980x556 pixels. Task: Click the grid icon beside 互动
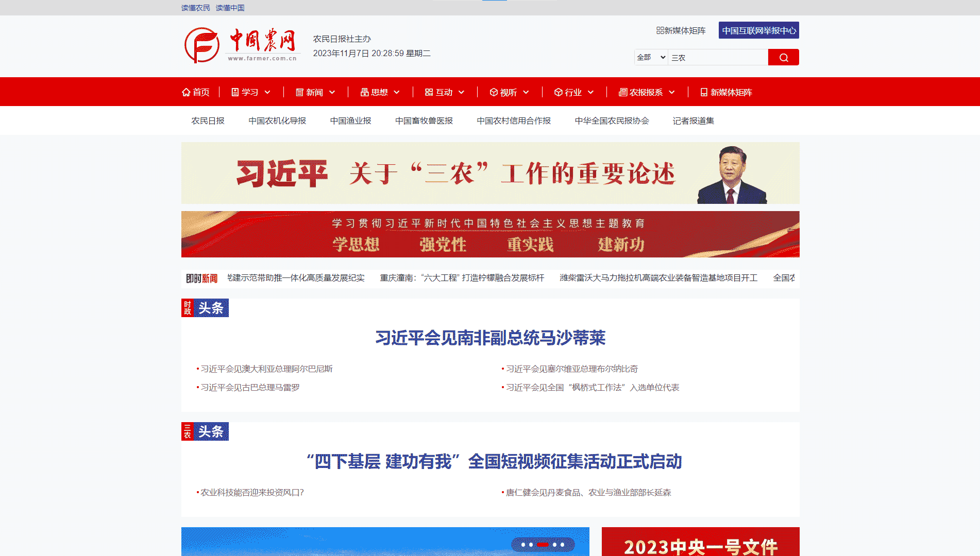click(x=429, y=92)
